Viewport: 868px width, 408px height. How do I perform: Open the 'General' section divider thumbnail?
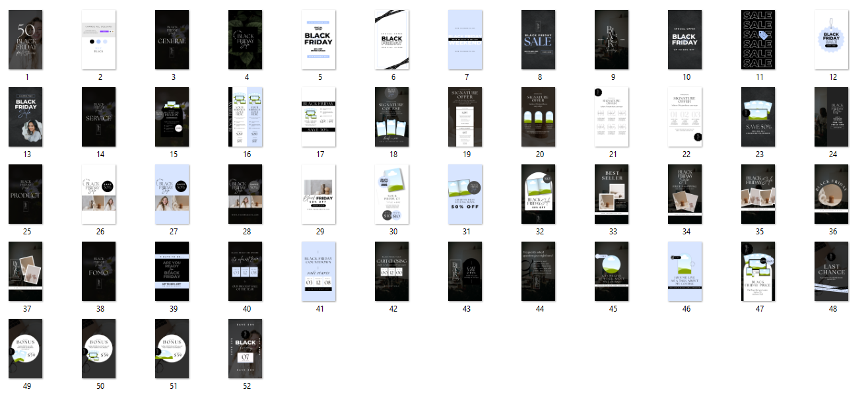pyautogui.click(x=172, y=40)
